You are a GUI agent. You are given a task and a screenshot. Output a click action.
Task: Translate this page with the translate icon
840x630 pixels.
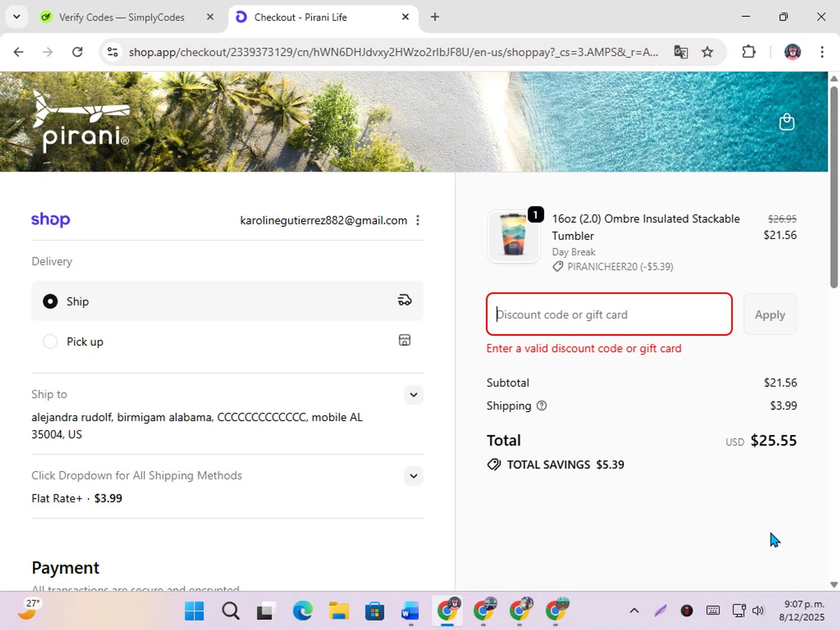coord(681,52)
